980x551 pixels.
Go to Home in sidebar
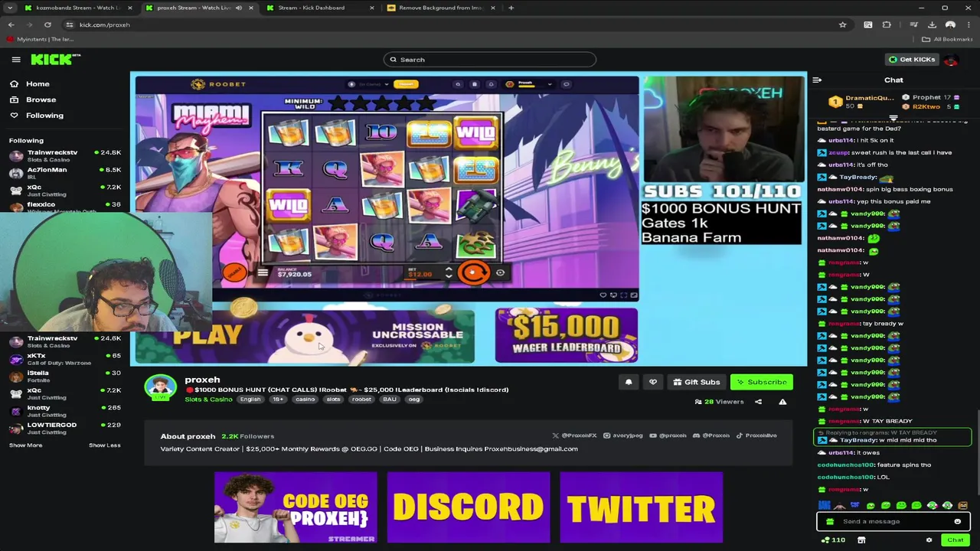coord(30,84)
